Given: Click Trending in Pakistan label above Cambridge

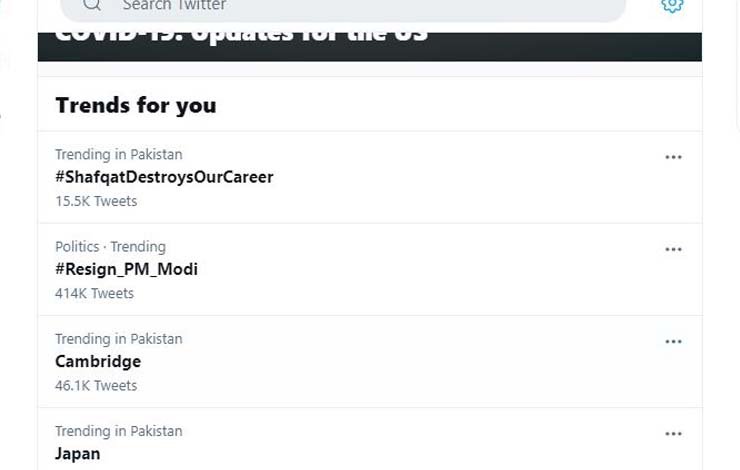Looking at the screenshot, I should [x=118, y=339].
